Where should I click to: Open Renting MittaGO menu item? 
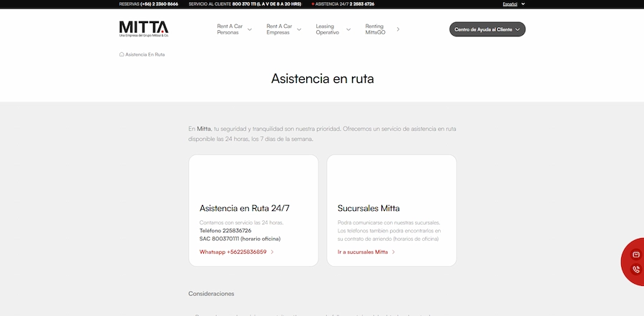[x=376, y=29]
